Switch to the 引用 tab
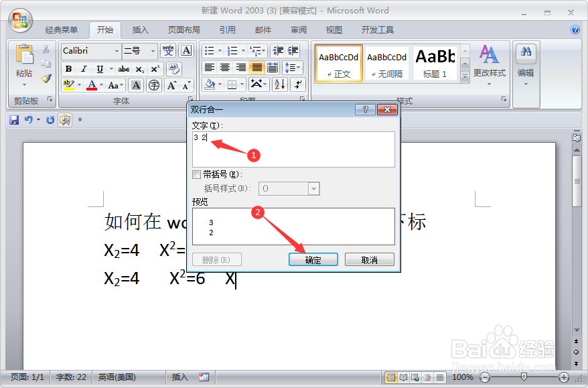This screenshot has height=388, width=588. click(x=228, y=30)
